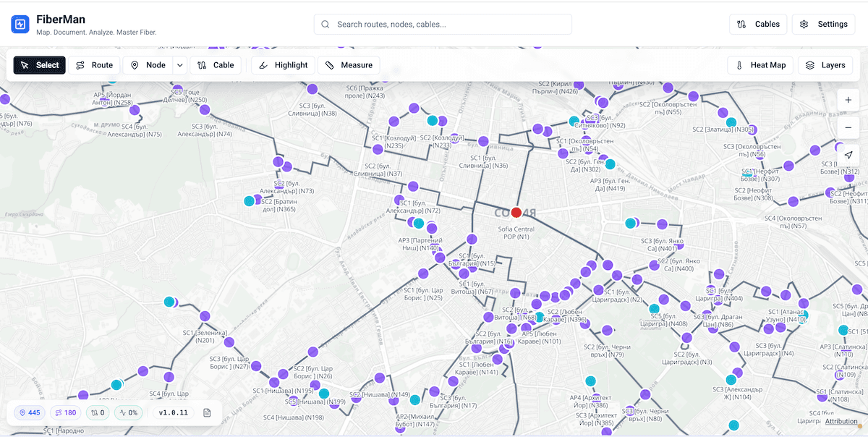Click the search routes, nodes, cables field
This screenshot has height=437, width=868.
click(x=442, y=23)
